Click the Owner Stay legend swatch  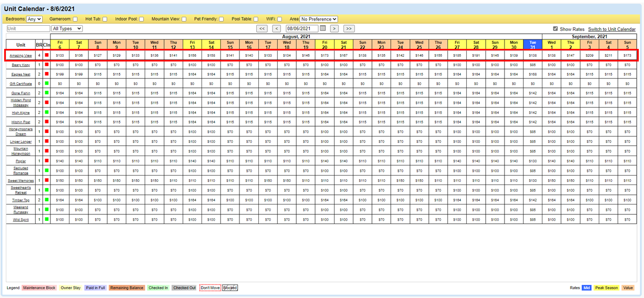[70, 288]
